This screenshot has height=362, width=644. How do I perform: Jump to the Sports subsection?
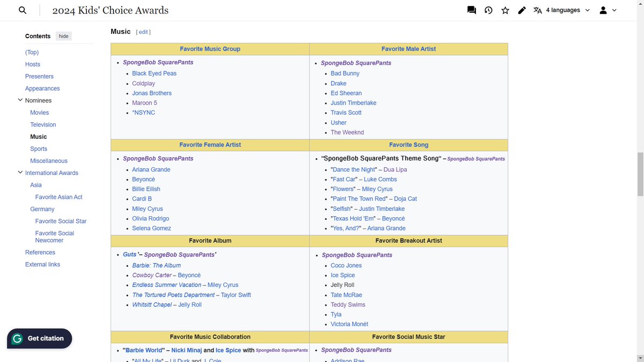point(39,149)
